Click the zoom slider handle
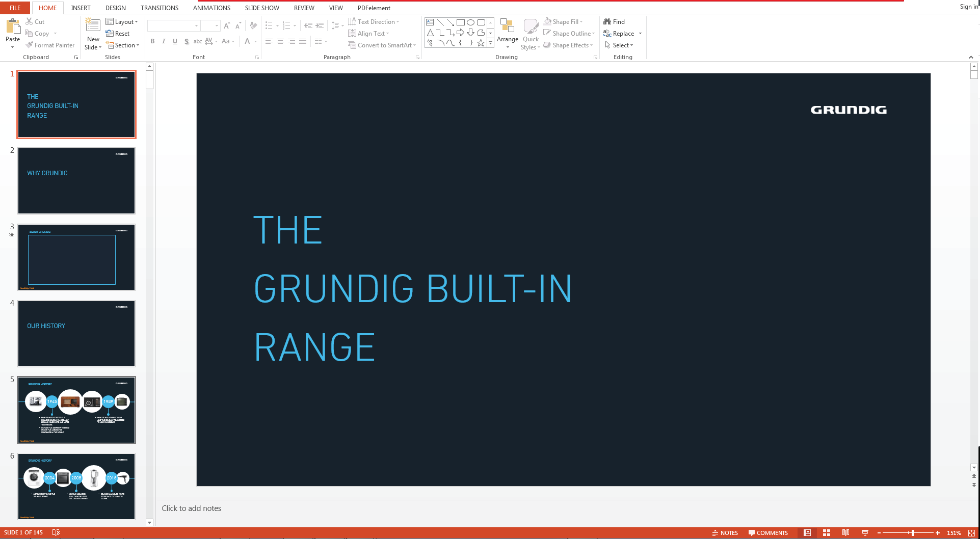The height and width of the screenshot is (539, 980). tap(912, 533)
